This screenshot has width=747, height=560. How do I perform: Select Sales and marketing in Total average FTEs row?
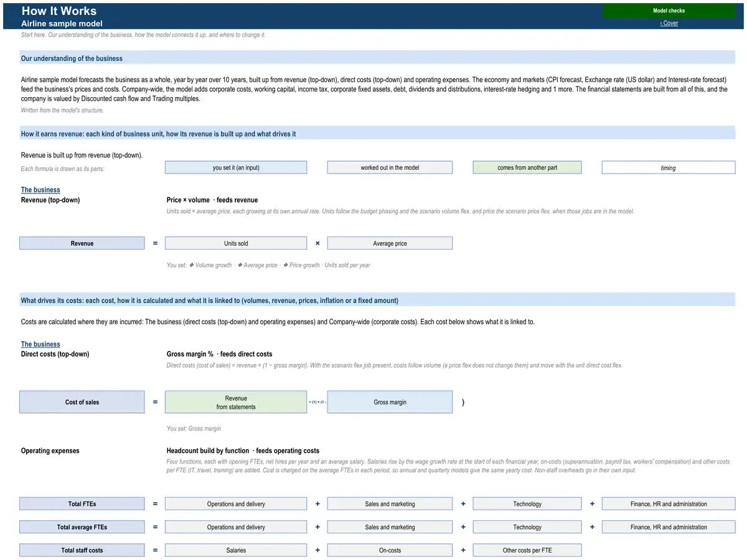(390, 527)
